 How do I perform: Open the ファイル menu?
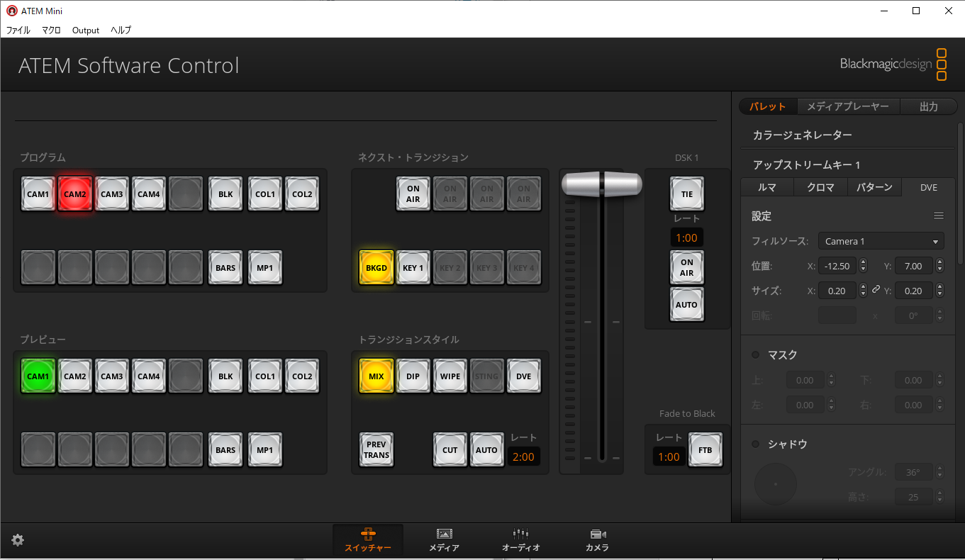18,30
